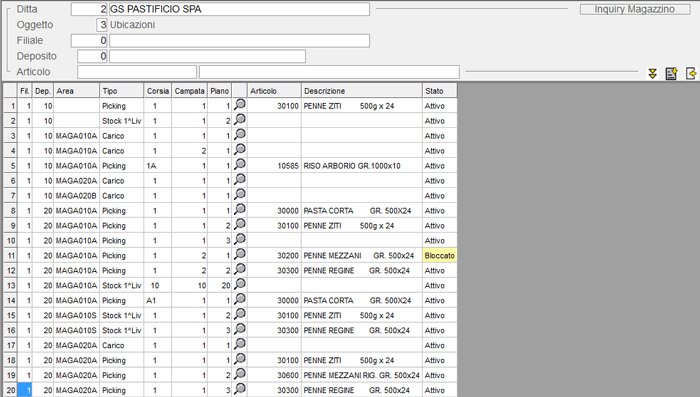The image size is (700, 397).
Task: Select the A1 corsia cell
Action: pos(158,301)
